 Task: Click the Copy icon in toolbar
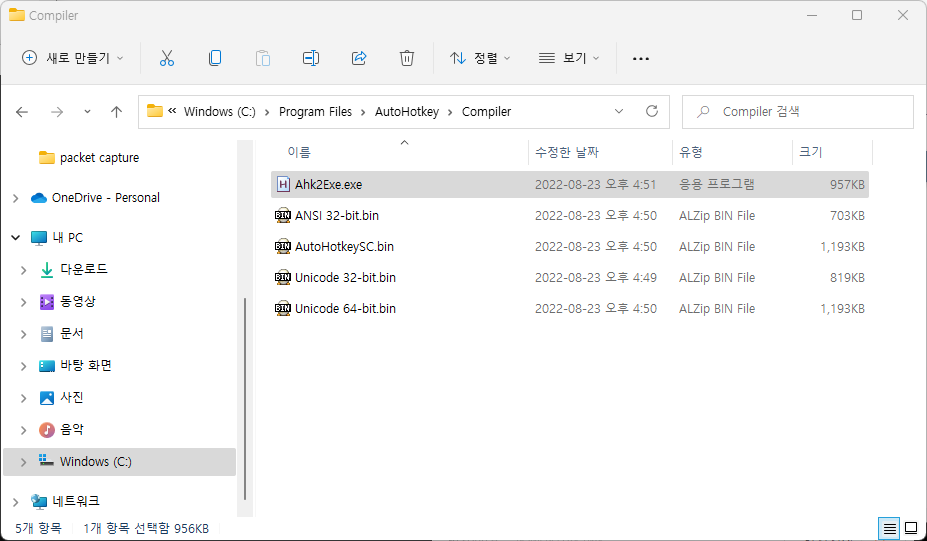pos(215,58)
